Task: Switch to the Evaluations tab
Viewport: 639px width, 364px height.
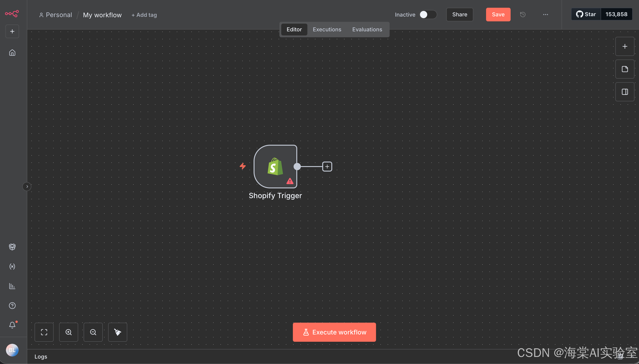Action: click(x=367, y=30)
